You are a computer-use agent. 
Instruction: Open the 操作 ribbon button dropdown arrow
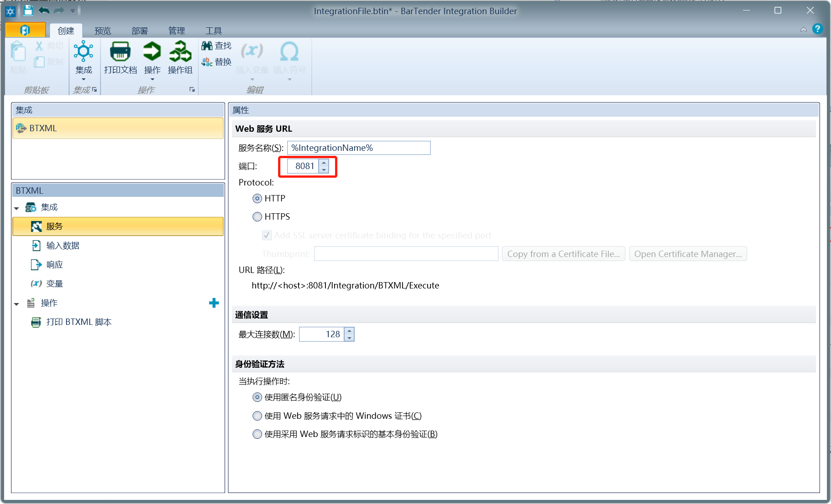[152, 80]
